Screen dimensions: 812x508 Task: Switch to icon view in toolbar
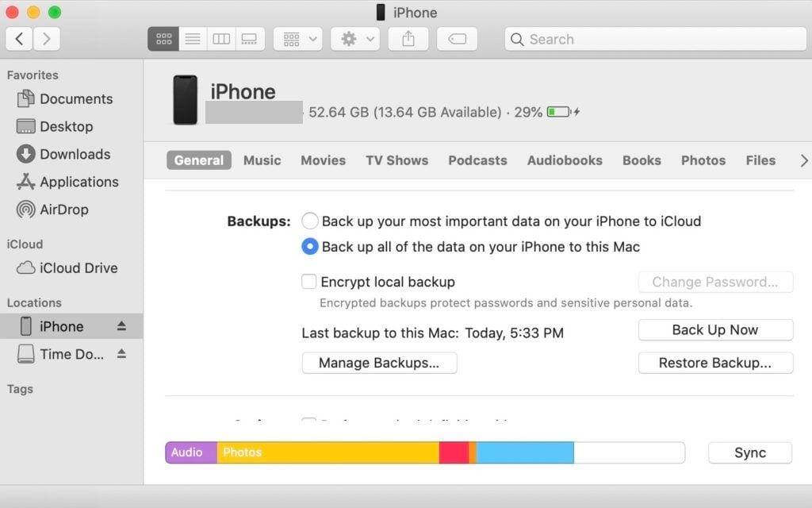tap(163, 39)
